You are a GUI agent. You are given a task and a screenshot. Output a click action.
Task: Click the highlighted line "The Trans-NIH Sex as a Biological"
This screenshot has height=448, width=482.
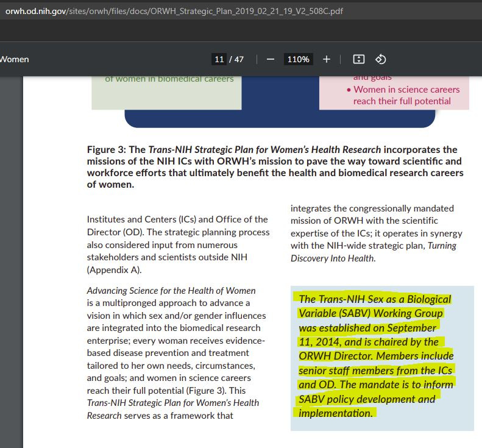(375, 299)
